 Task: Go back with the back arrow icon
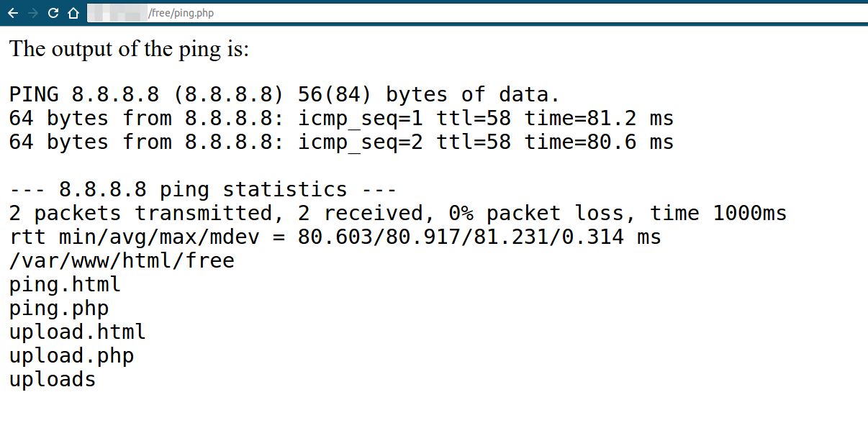coord(13,13)
